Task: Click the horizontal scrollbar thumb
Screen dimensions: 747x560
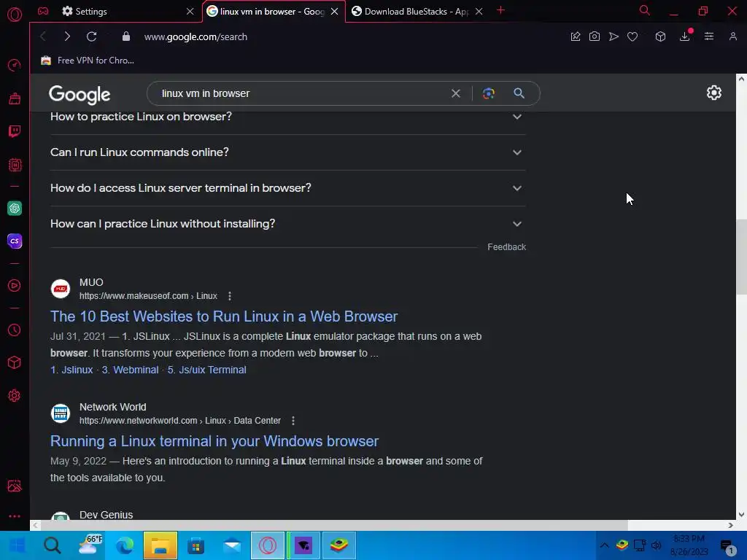Action: click(x=334, y=525)
